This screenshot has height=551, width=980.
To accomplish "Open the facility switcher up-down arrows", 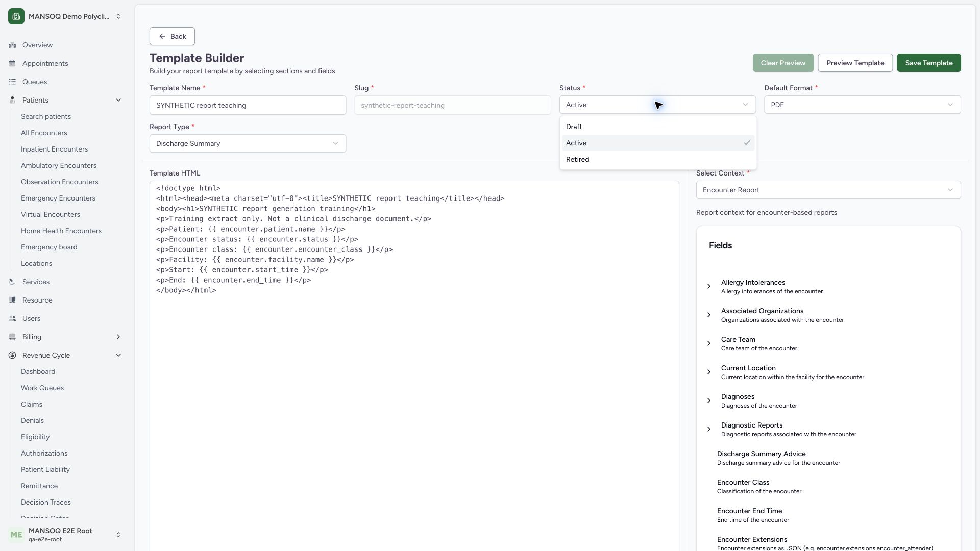I will coord(118,16).
